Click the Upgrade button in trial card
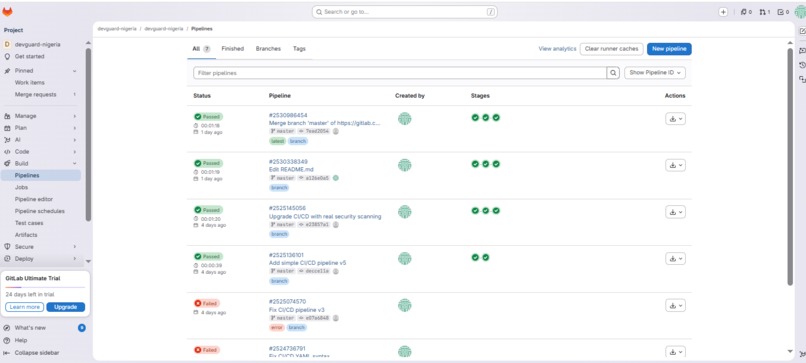806x363 pixels. pos(66,307)
